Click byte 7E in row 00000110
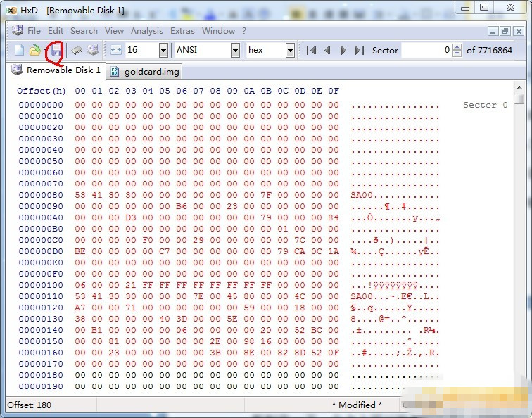532x418 pixels. tap(198, 296)
